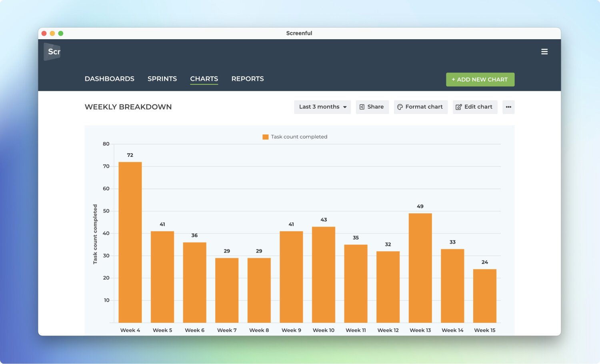This screenshot has height=364, width=600.
Task: Click the 49 value label above Week 13
Action: tap(420, 206)
